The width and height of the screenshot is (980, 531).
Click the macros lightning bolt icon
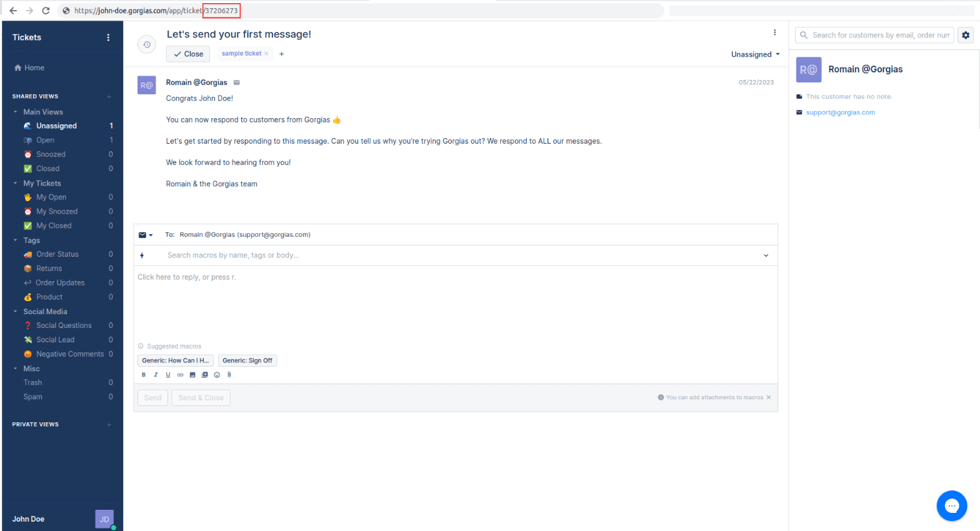click(x=142, y=256)
